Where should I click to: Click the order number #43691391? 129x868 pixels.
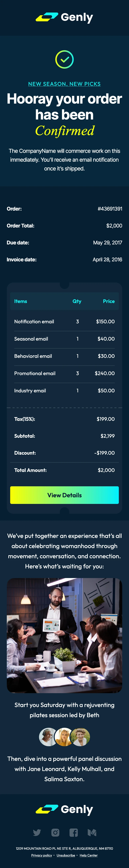(110, 209)
